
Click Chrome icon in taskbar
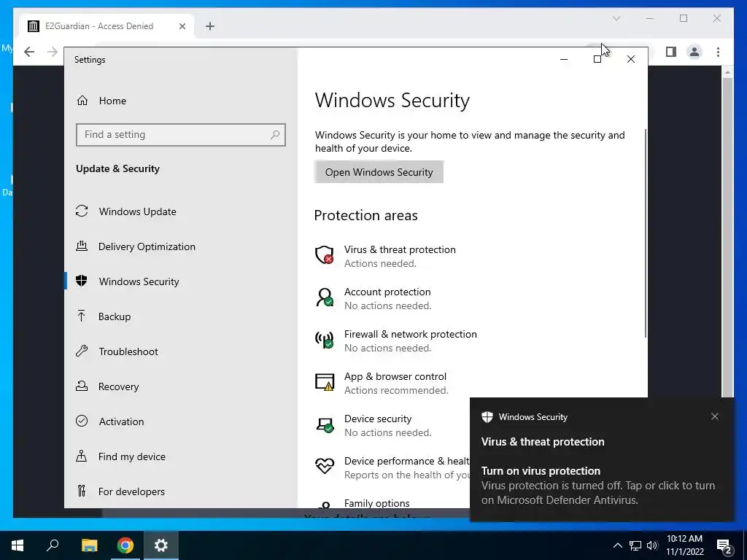(125, 545)
